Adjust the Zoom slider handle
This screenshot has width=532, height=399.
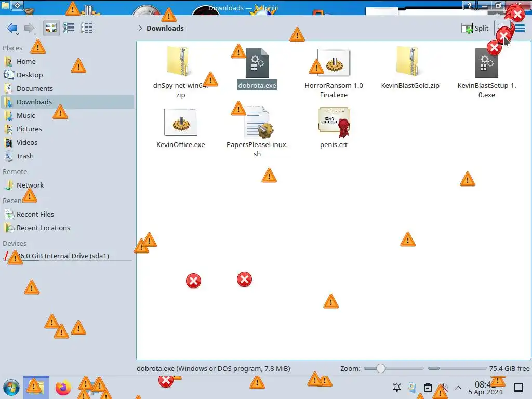[x=381, y=368]
